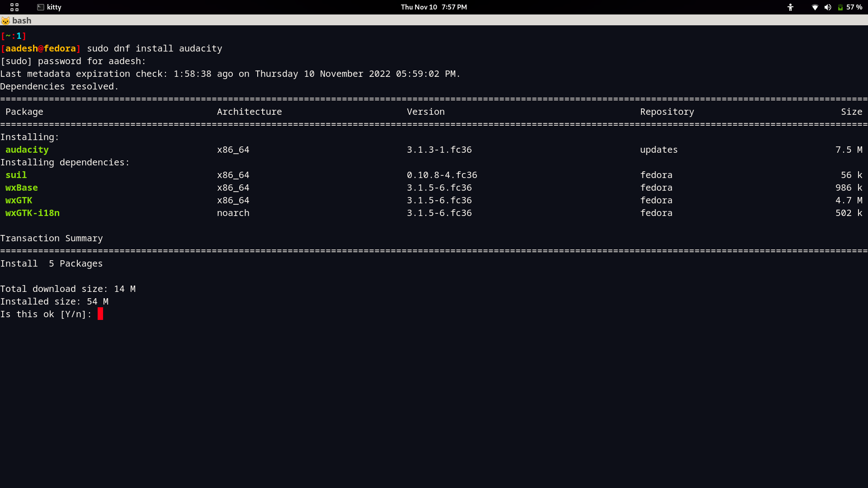The image size is (868, 488).
Task: Click the wxBase package name
Action: coord(22,188)
